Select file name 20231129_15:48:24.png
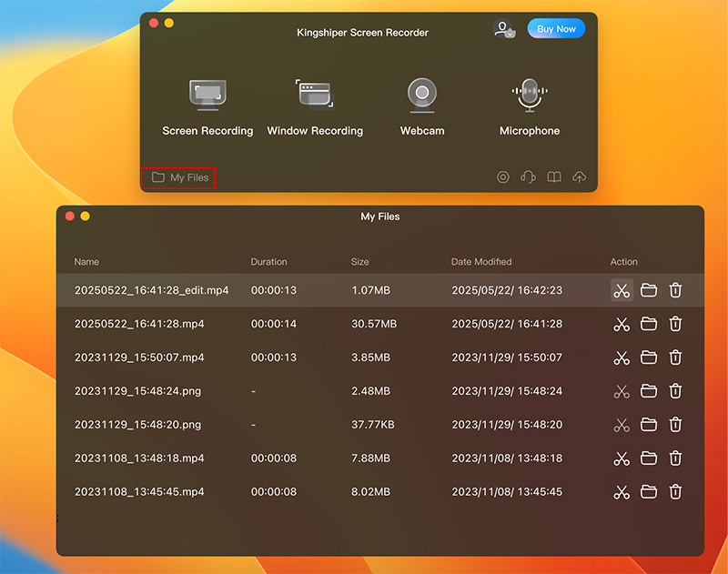Image resolution: width=728 pixels, height=574 pixels. click(x=138, y=391)
